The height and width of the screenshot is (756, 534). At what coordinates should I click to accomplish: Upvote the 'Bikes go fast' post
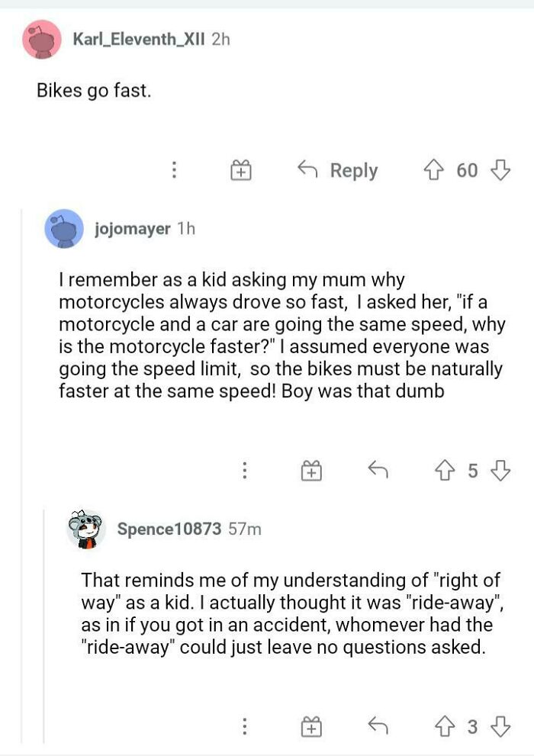click(x=433, y=170)
